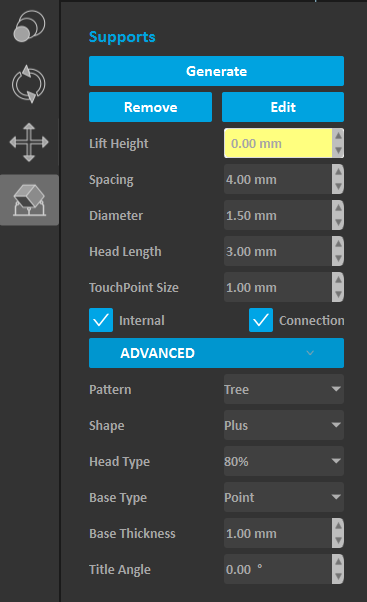
Task: Decrease Spacing with down arrow
Action: click(x=338, y=187)
